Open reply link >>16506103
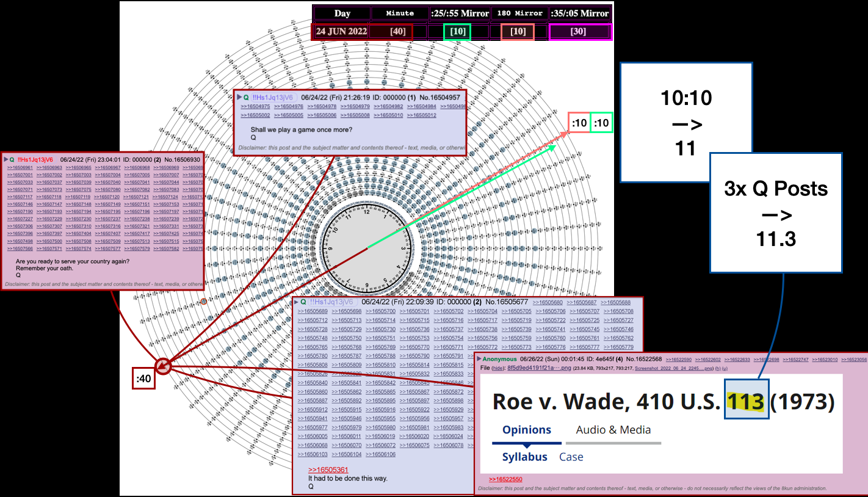868x497 pixels. [313, 454]
